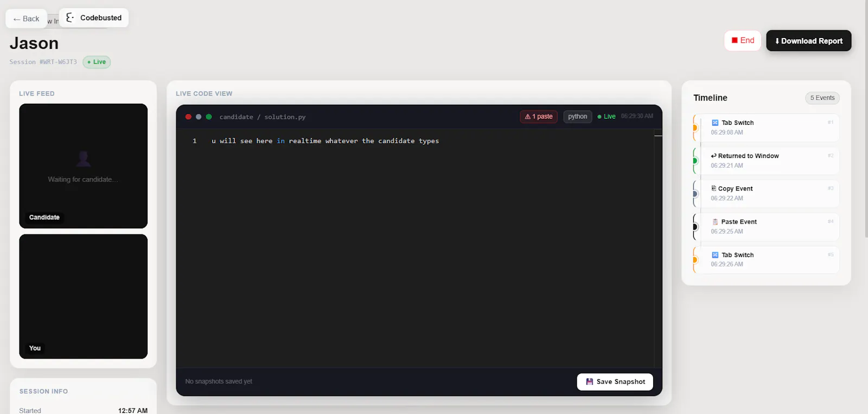Save a code snapshot

tap(615, 382)
